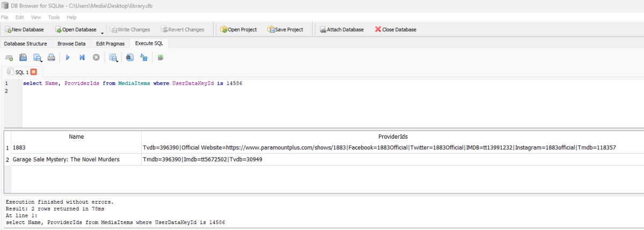
Task: Click the New Database button
Action: [25, 30]
